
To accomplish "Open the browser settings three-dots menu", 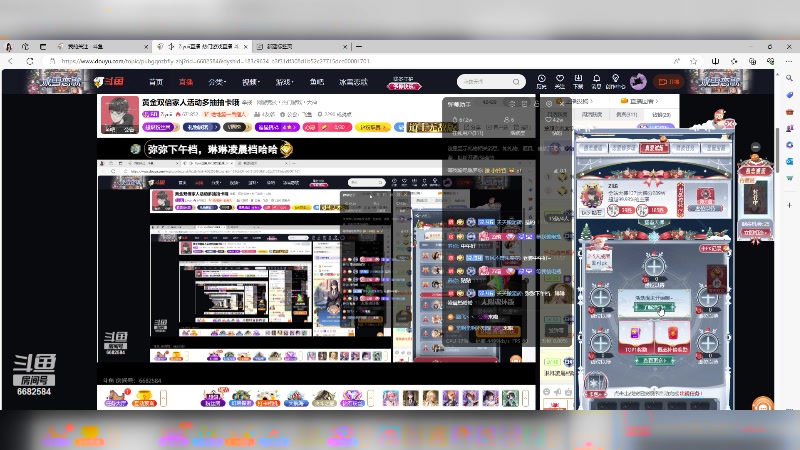I will [789, 61].
